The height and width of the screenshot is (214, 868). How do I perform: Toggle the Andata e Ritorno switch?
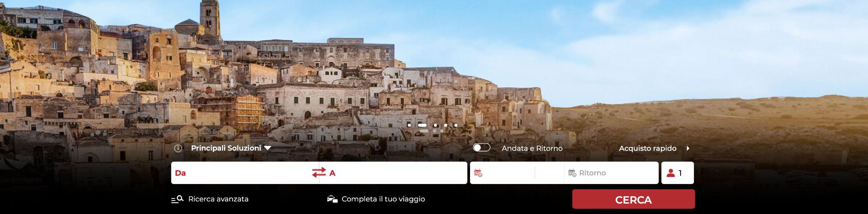(482, 148)
